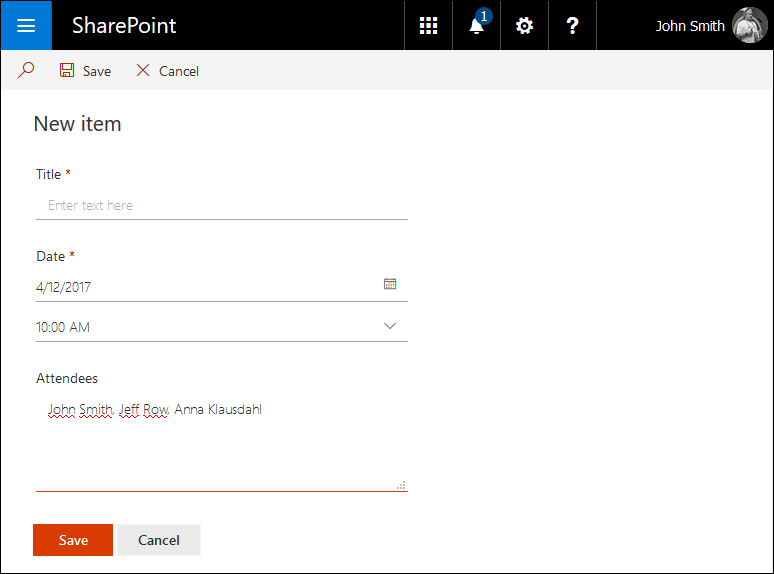Expand the 10:00 AM time dropdown
Viewport: 774px width, 574px height.
click(x=390, y=326)
